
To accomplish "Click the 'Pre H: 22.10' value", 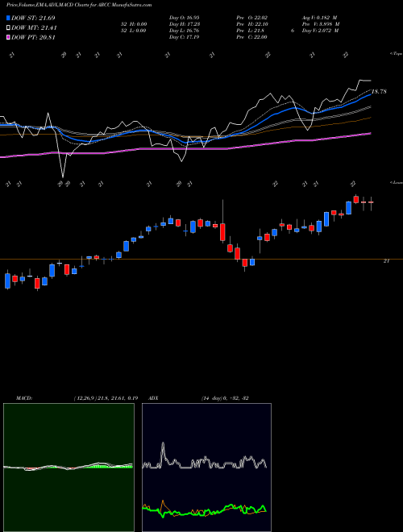I will click(251, 24).
